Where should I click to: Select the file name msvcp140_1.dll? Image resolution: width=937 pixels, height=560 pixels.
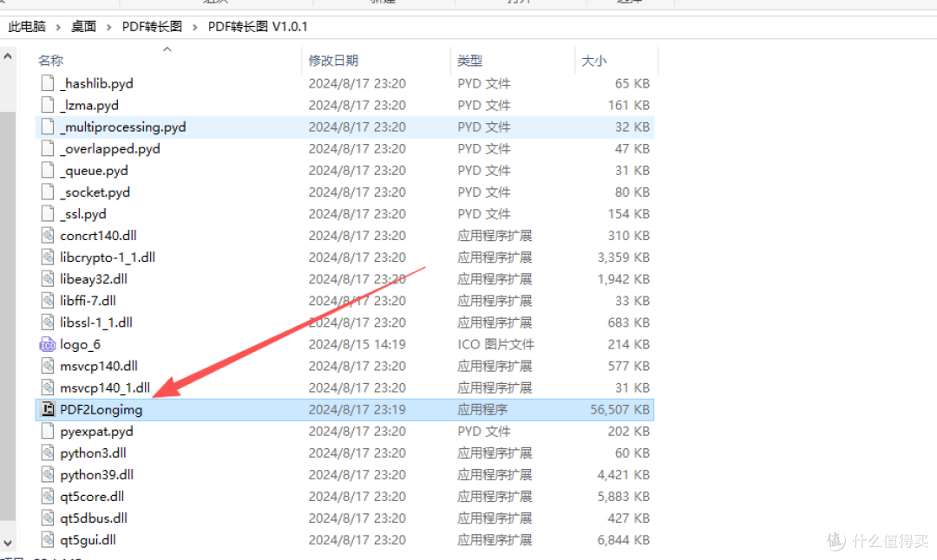tap(105, 388)
